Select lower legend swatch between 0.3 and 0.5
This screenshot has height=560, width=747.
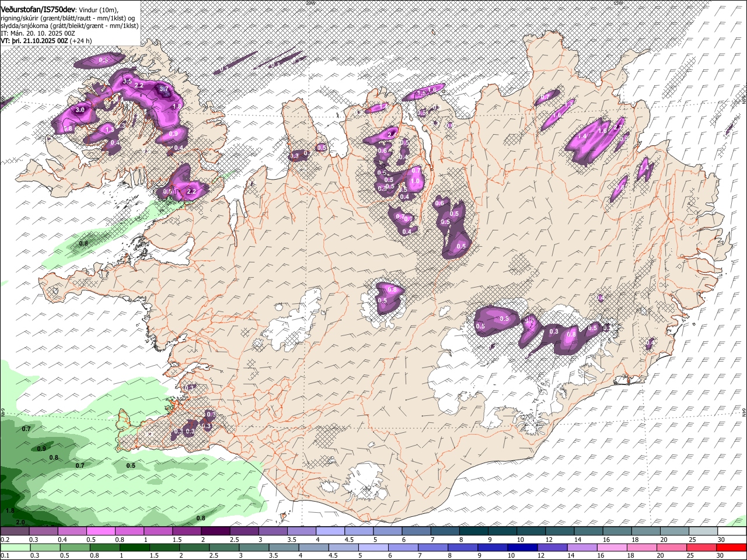coord(45,548)
